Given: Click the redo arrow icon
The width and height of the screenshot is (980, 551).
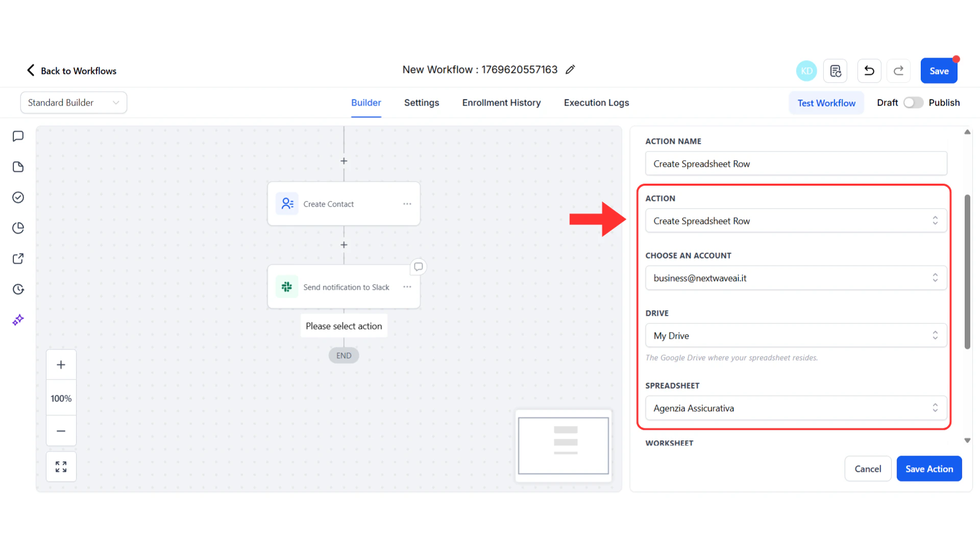Looking at the screenshot, I should (x=898, y=71).
